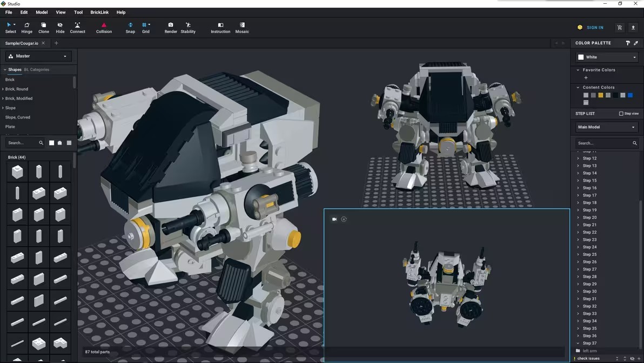Click the camera icon in the preview window
The height and width of the screenshot is (363, 644).
click(x=334, y=219)
